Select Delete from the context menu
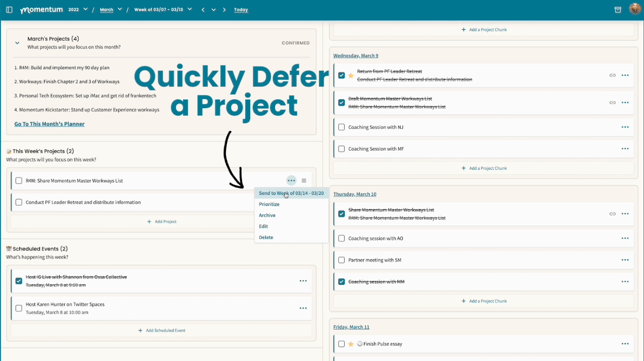 (266, 237)
